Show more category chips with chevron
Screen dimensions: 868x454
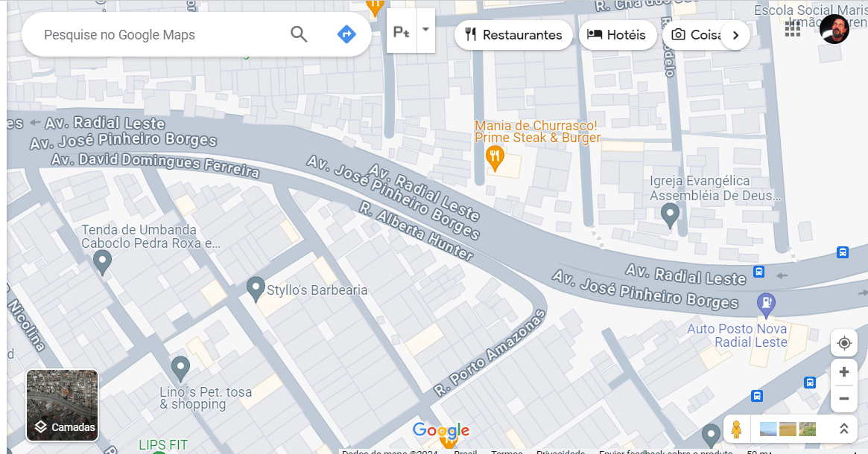pos(735,36)
